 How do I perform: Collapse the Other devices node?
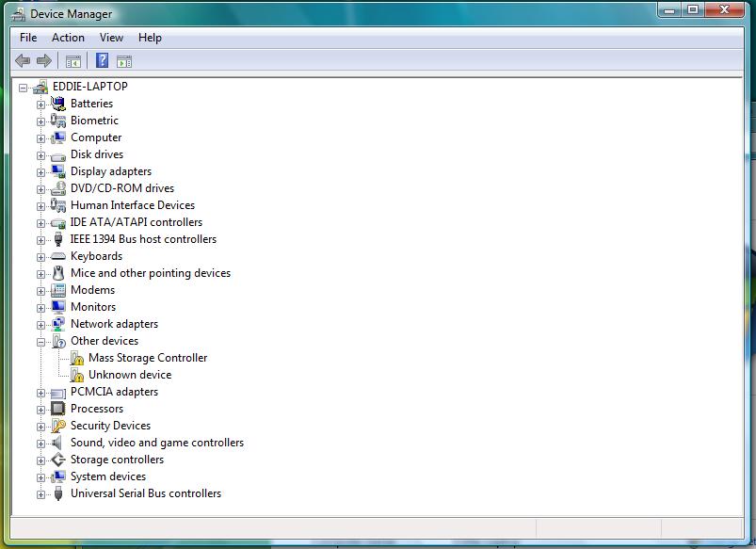[x=41, y=342]
